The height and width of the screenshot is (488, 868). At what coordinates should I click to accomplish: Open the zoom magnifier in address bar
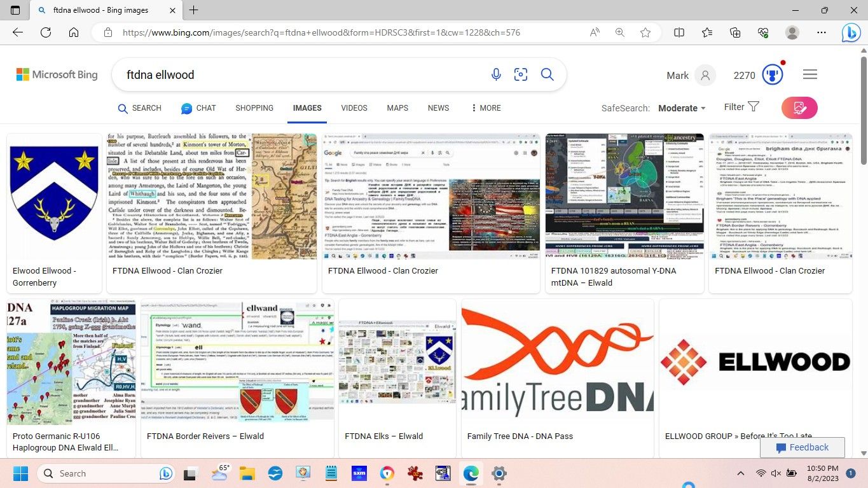click(x=620, y=32)
